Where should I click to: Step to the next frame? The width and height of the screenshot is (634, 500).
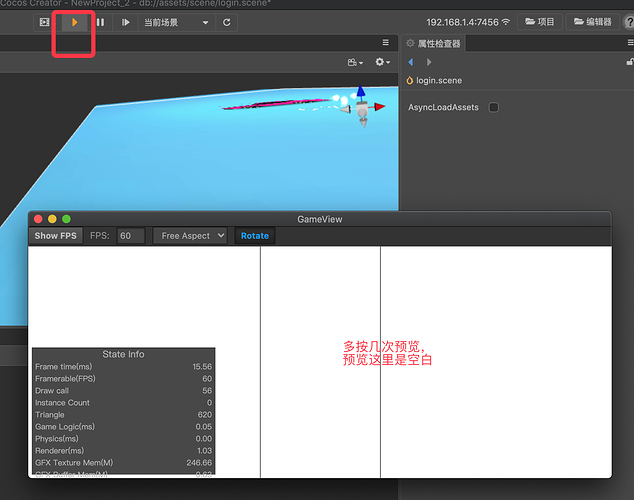125,22
